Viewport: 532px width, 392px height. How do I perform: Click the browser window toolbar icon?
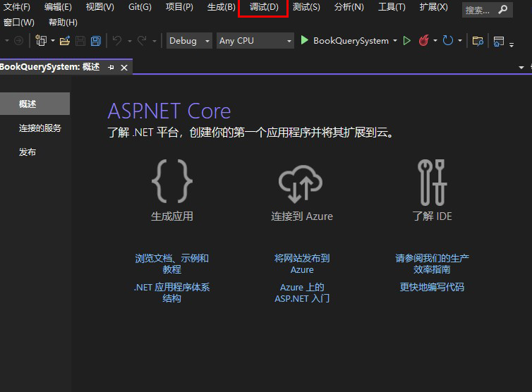pos(498,42)
